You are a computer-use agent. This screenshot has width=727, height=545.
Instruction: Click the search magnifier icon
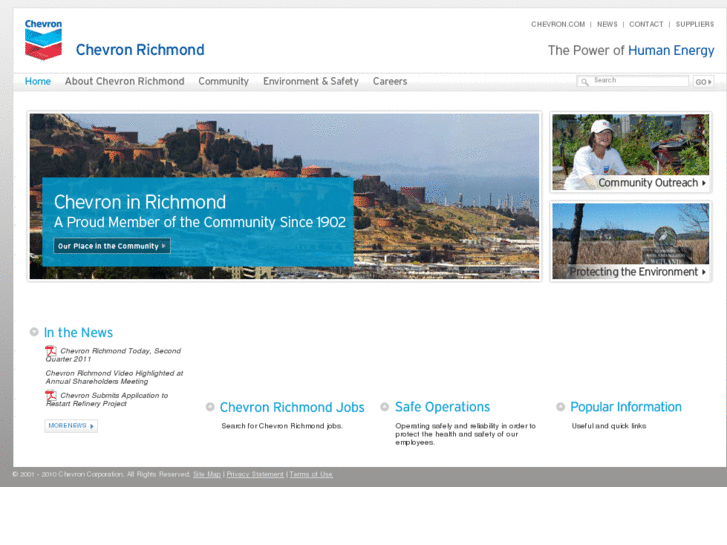(585, 82)
